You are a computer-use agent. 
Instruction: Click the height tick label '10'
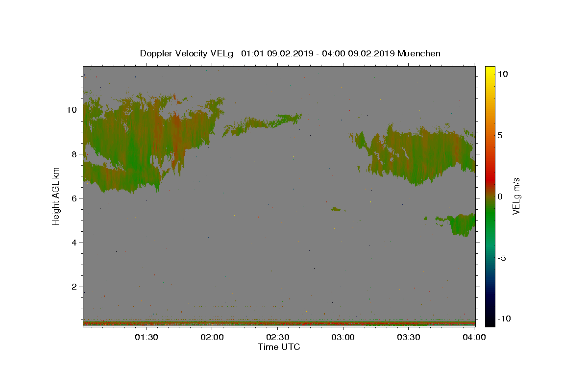point(72,110)
